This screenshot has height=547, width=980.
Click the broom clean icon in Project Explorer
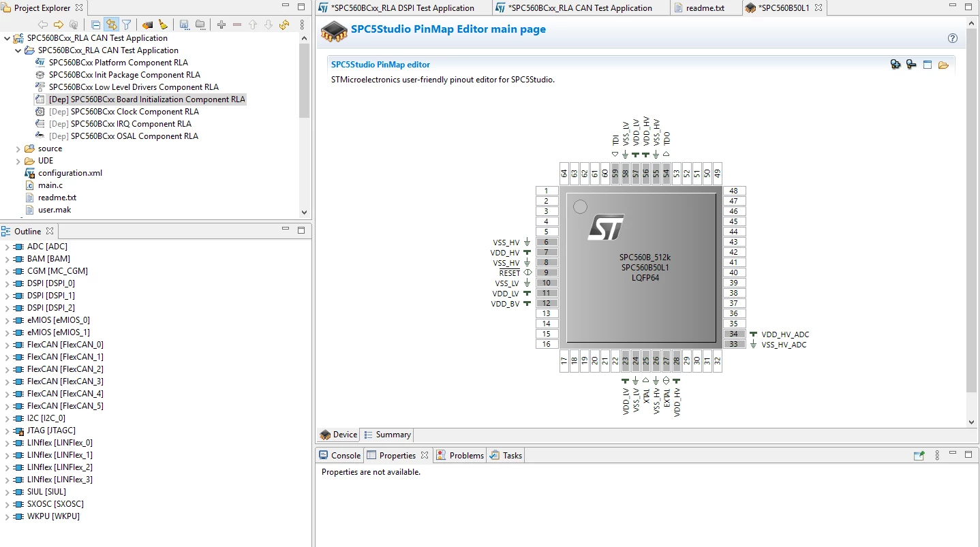[x=163, y=25]
